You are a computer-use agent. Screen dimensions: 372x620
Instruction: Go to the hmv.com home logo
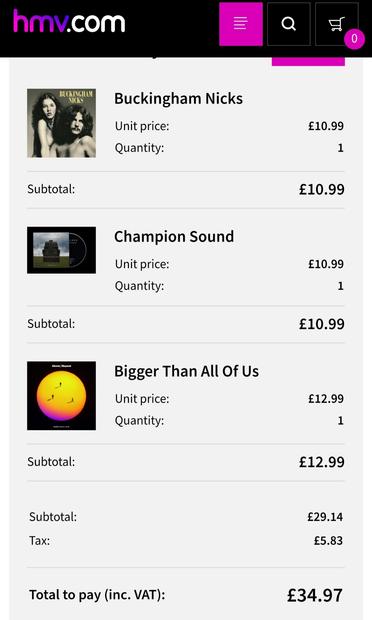[69, 21]
